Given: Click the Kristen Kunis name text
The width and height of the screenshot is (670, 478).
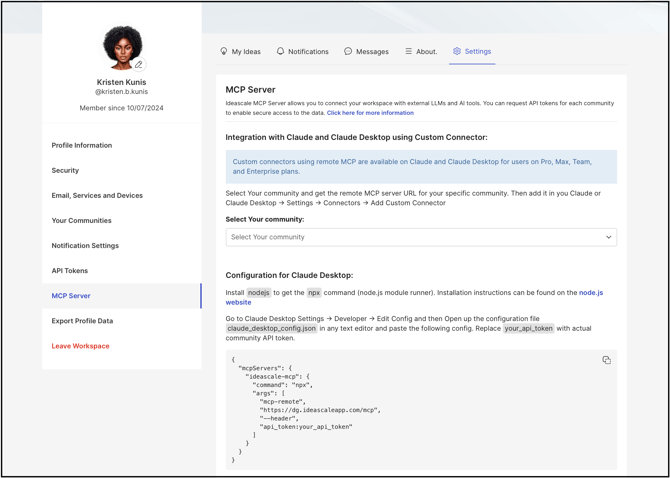Looking at the screenshot, I should click(121, 82).
